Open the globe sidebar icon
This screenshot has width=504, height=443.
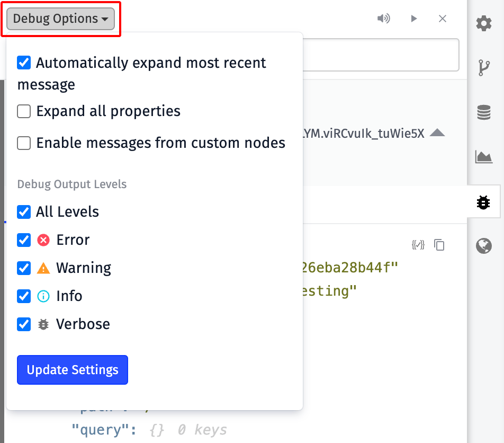484,246
